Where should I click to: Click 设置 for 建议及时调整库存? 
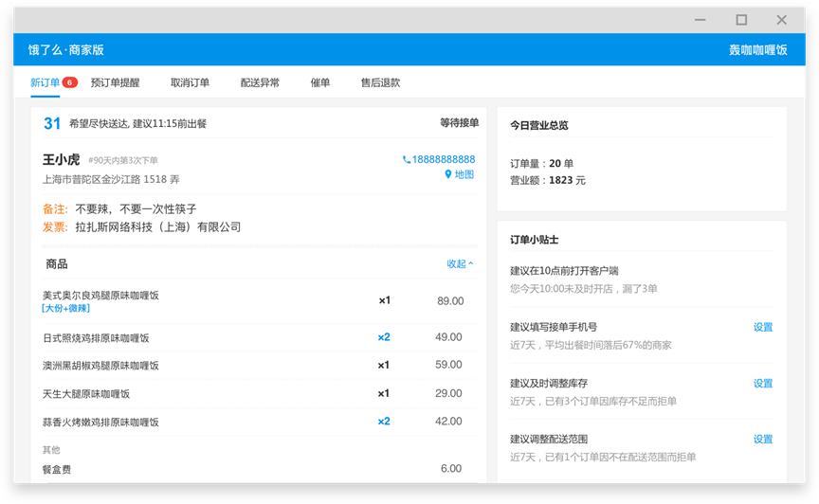tap(763, 384)
